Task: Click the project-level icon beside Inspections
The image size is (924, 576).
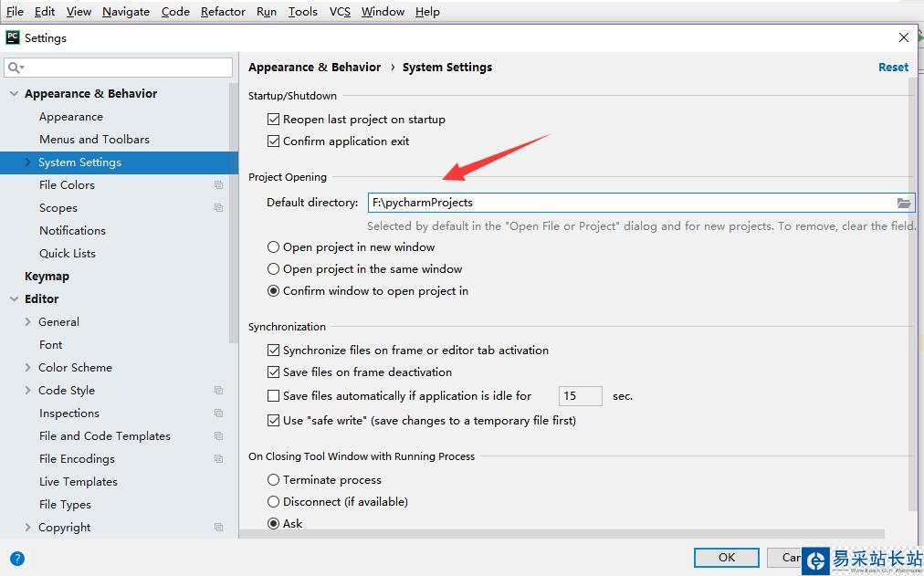Action: click(218, 414)
